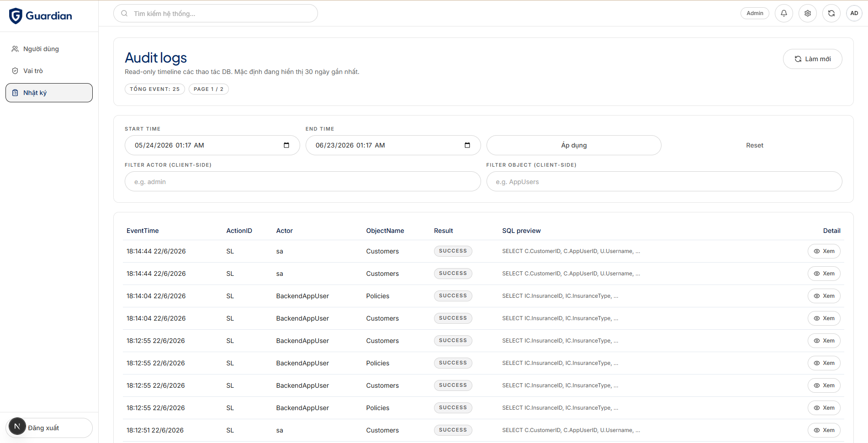
Task: Focus the Filter Object input field
Action: [664, 181]
